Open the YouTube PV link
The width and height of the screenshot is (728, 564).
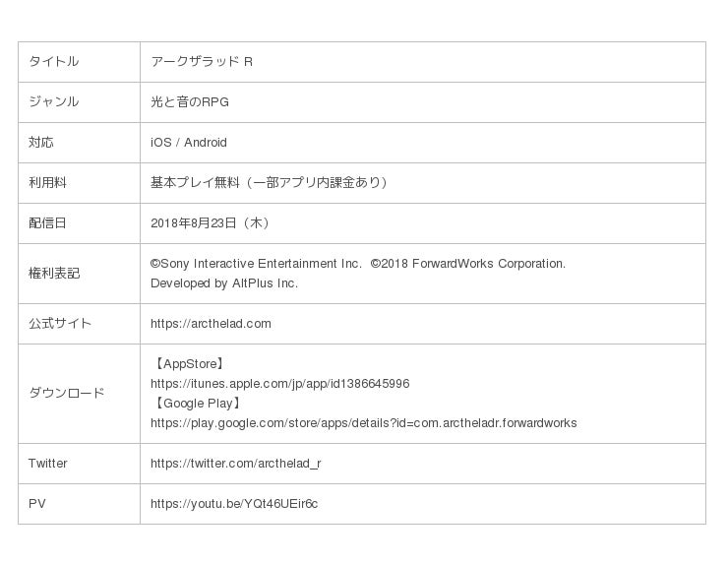[233, 504]
